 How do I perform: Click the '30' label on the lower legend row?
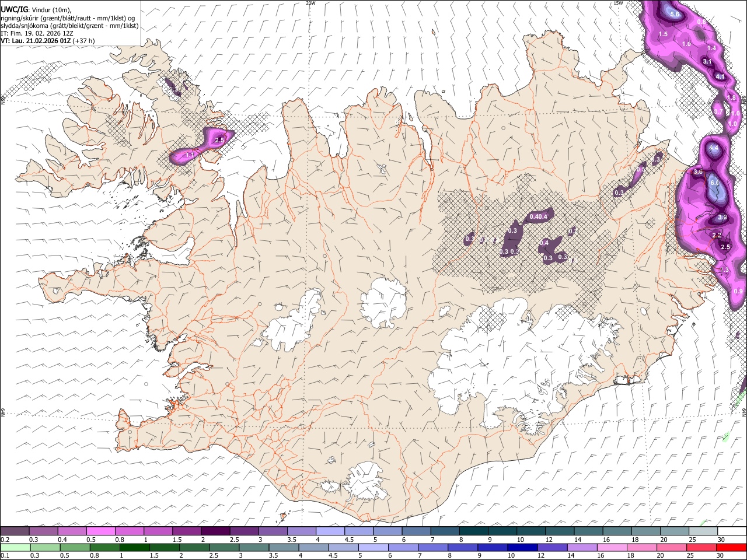coord(721,556)
